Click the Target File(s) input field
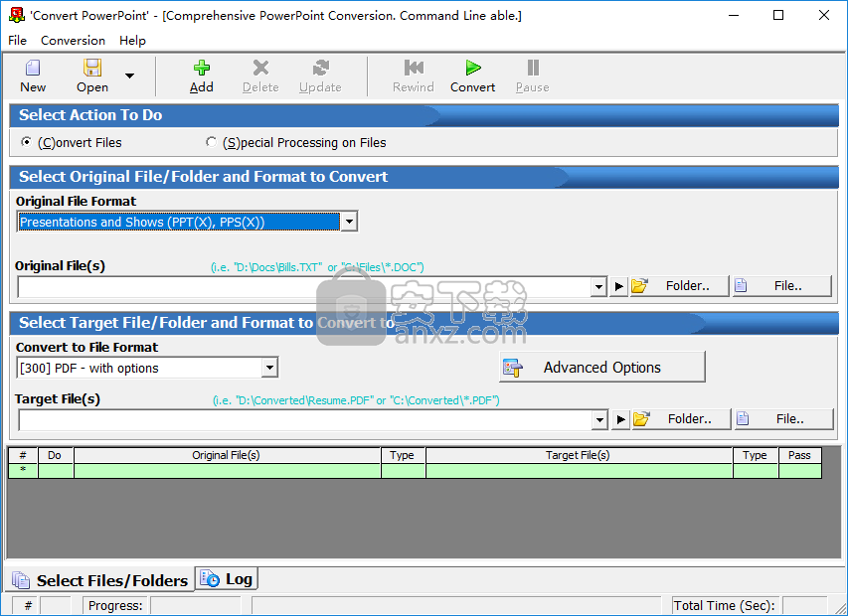Image resolution: width=848 pixels, height=616 pixels. pos(305,420)
